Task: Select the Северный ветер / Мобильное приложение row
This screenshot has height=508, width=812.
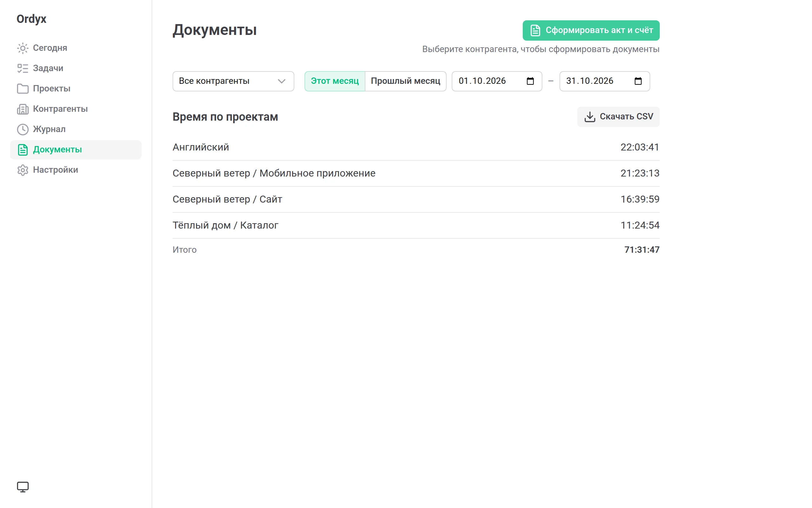Action: point(416,173)
